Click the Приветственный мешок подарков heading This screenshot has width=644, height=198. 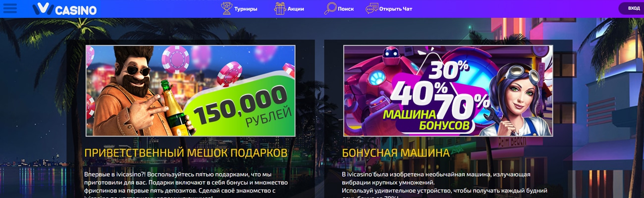pyautogui.click(x=186, y=153)
